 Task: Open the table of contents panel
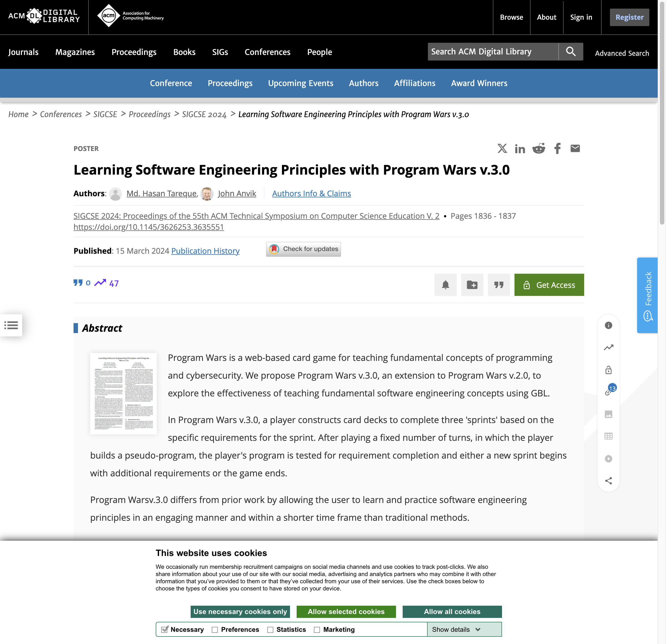pyautogui.click(x=11, y=325)
